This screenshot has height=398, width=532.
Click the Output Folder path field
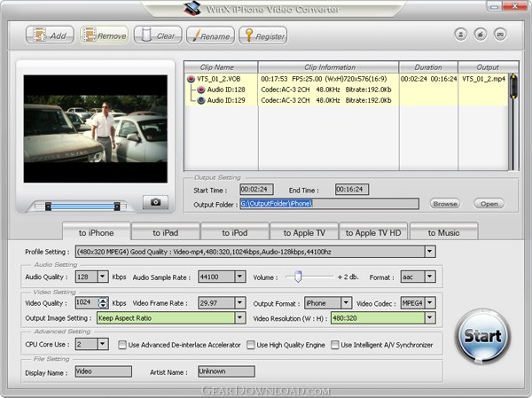coord(330,204)
